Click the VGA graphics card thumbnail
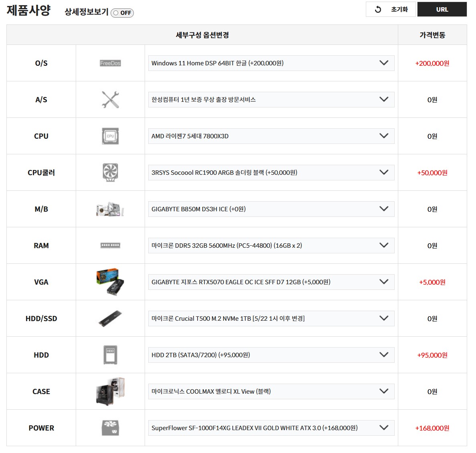Screen dimensions: 476x453 coord(110,282)
